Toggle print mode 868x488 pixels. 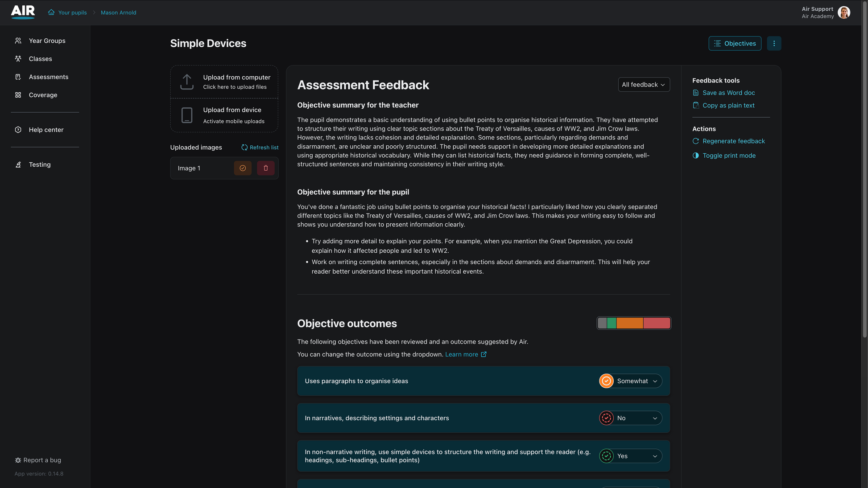click(x=724, y=156)
